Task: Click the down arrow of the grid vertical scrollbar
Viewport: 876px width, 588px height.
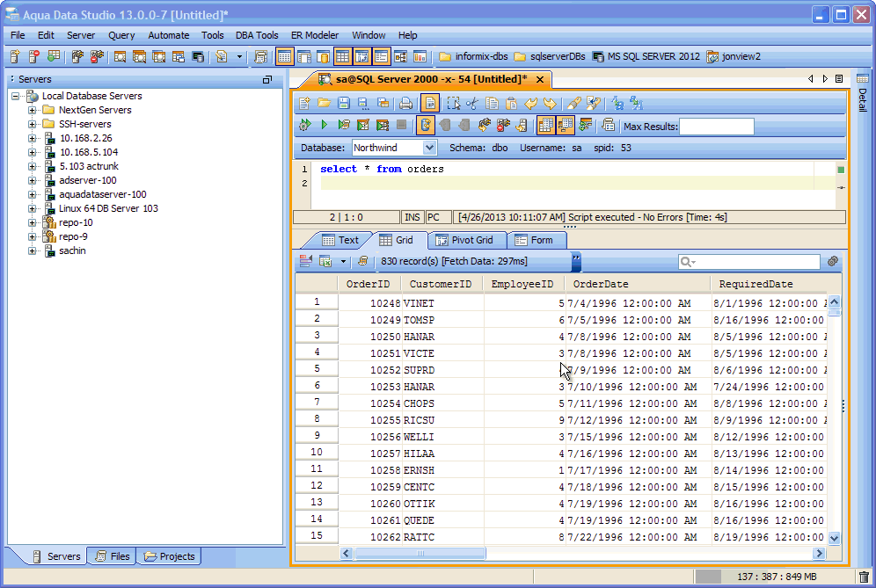Action: [x=835, y=538]
